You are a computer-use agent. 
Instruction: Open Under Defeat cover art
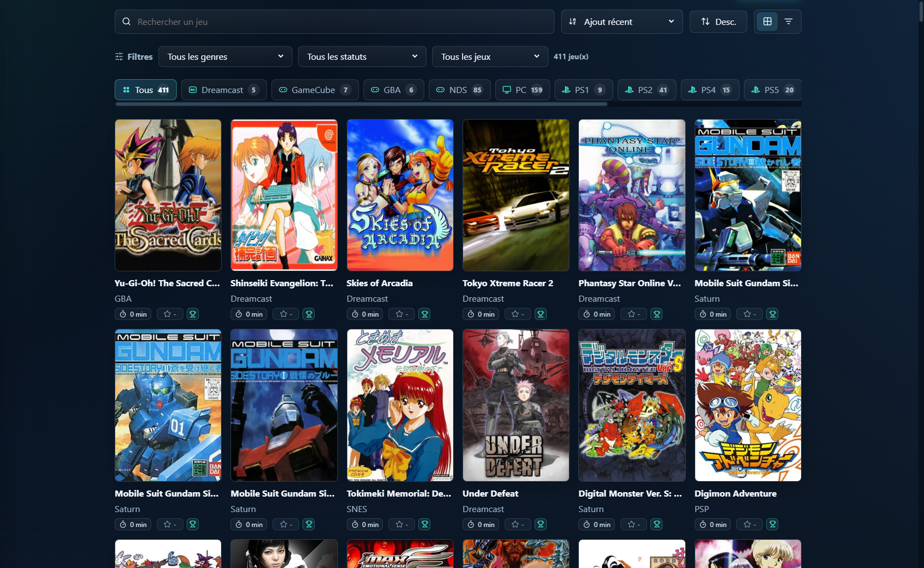tap(516, 405)
